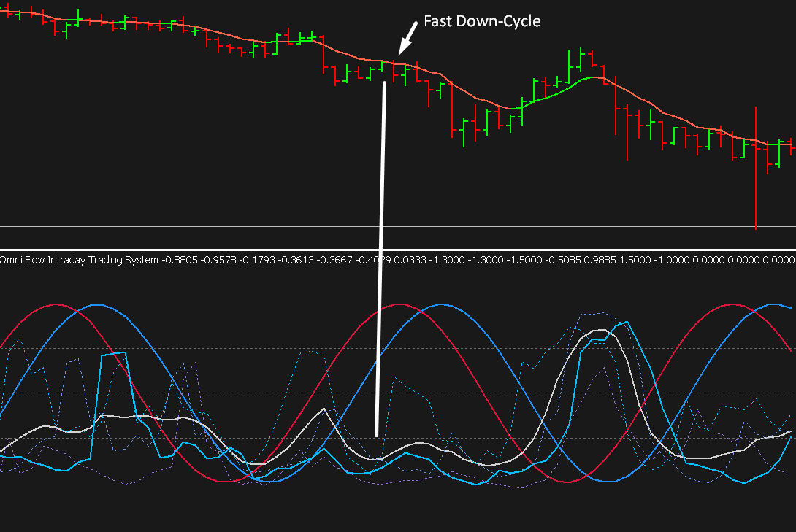Click the indicator value -1.5000
796x532 pixels.
point(524,261)
